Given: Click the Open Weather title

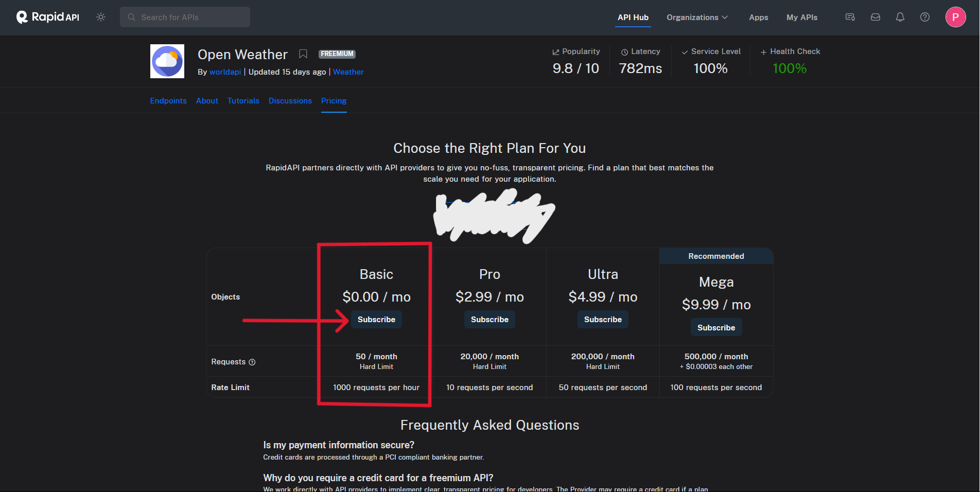Looking at the screenshot, I should (242, 55).
